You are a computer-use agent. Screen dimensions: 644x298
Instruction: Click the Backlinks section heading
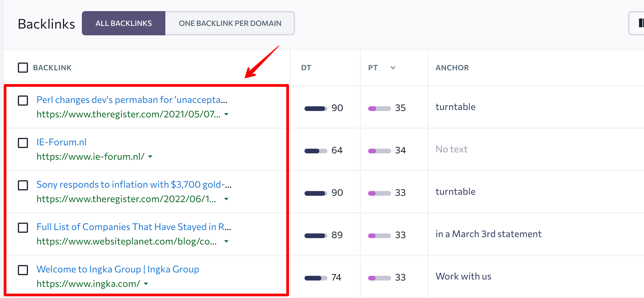(x=46, y=24)
